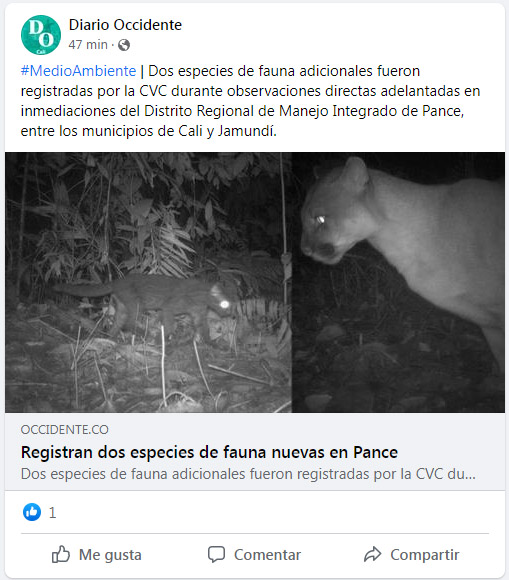This screenshot has height=580, width=509.
Task: Click the post caption about CVC observations
Action: (250, 101)
